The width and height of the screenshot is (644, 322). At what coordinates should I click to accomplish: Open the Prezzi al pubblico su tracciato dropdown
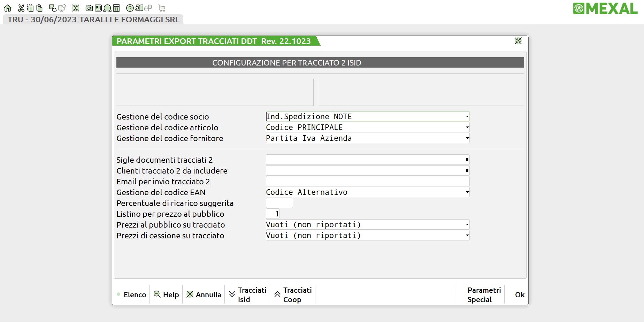467,224
